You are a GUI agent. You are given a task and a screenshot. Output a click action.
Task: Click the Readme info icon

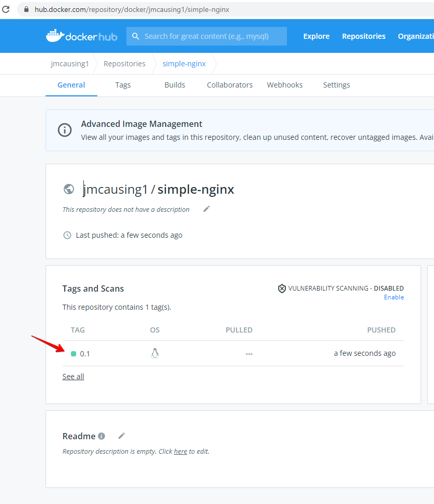point(102,436)
